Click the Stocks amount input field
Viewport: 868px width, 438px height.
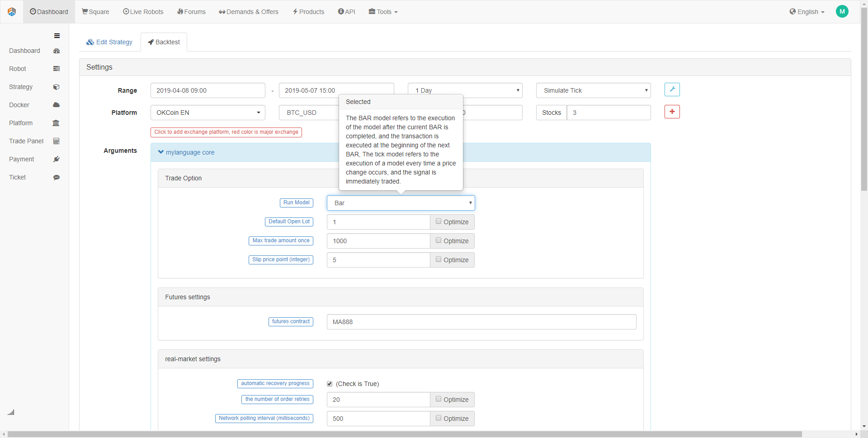pyautogui.click(x=609, y=113)
